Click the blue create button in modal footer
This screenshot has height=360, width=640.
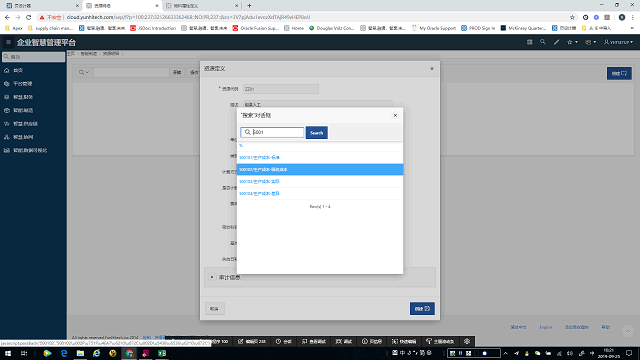422,309
